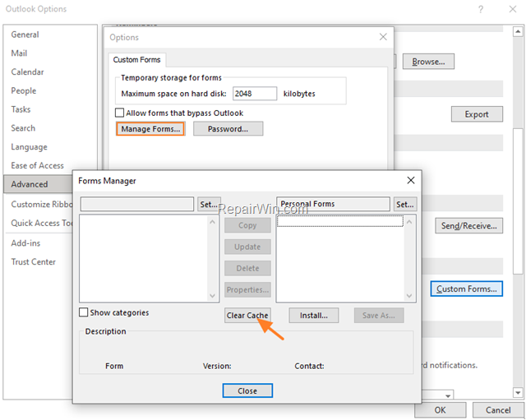Image resolution: width=526 pixels, height=420 pixels.
Task: Click down arrow of Personal Forms list scrollbar
Action: pyautogui.click(x=409, y=296)
